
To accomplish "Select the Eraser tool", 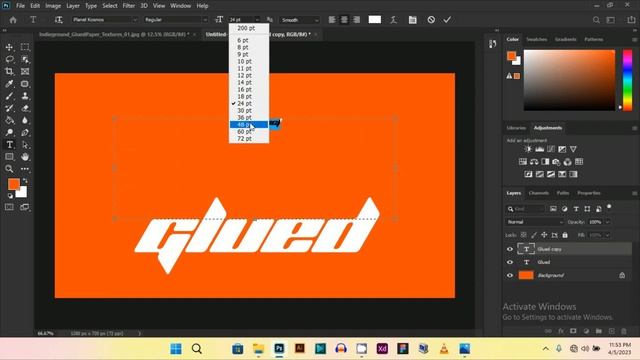I will pyautogui.click(x=25, y=109).
